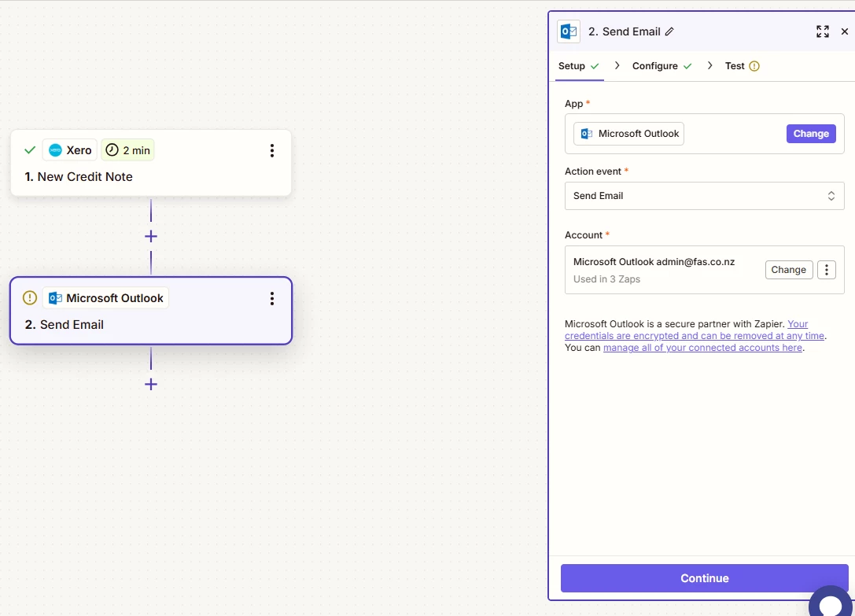Click the Change account button
Viewport: 855px width, 616px height.
(788, 270)
